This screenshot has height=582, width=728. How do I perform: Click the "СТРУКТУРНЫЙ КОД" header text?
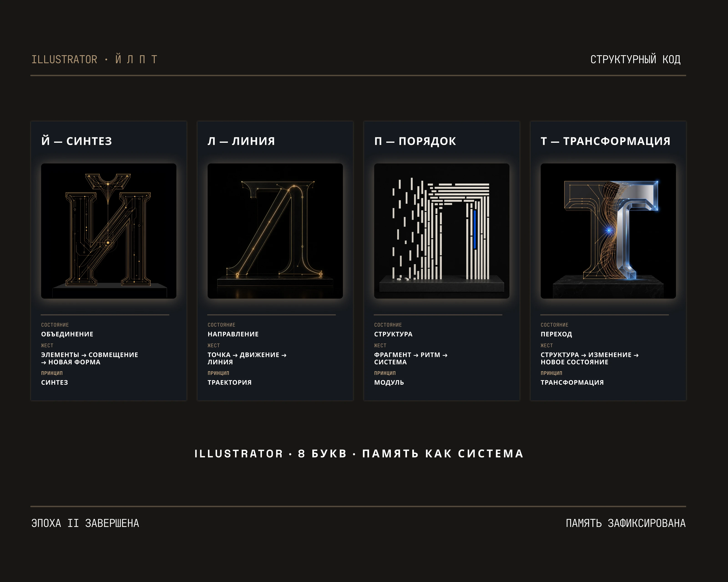tap(635, 59)
